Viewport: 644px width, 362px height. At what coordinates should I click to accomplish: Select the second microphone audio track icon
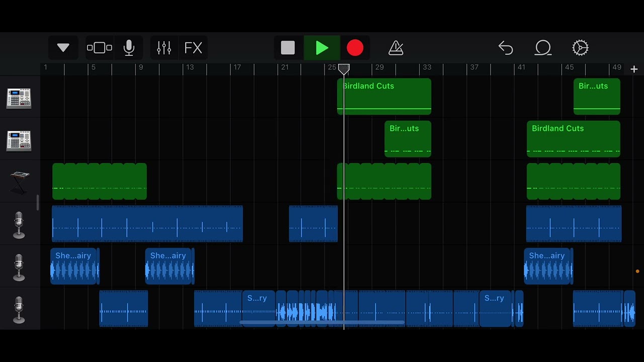point(19,267)
